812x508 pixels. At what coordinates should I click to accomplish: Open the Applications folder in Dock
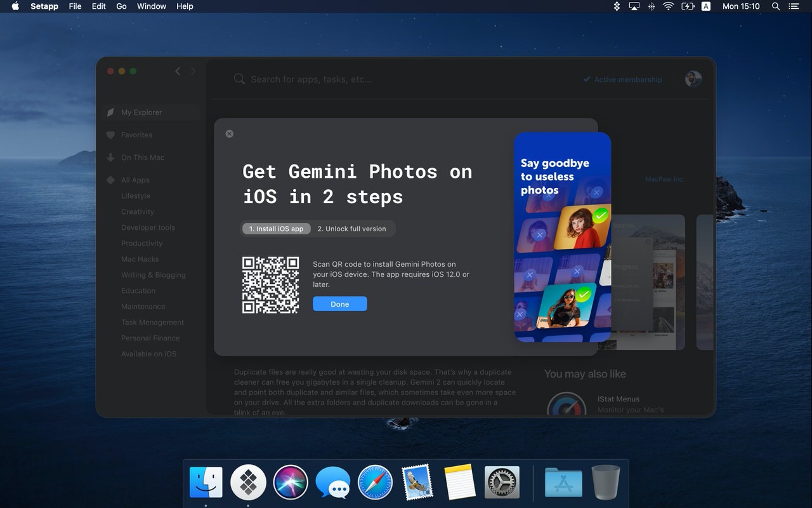563,483
